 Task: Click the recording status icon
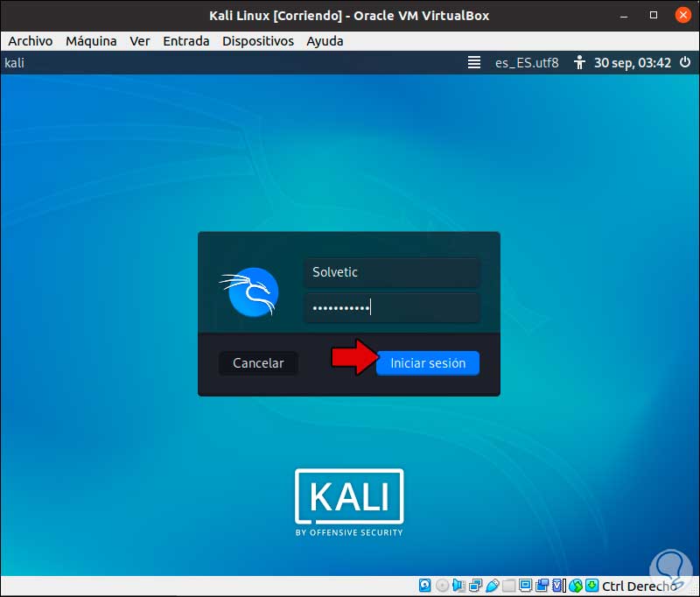[x=542, y=585]
